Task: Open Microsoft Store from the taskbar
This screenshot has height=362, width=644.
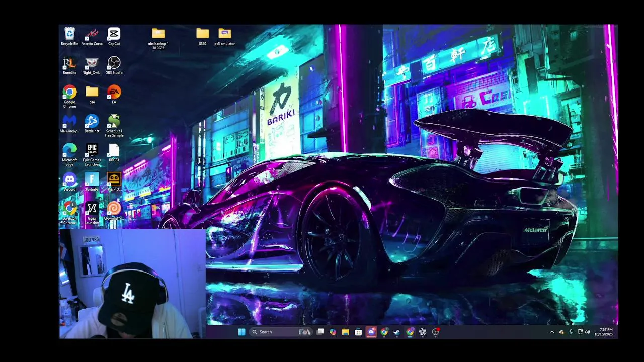Action: pyautogui.click(x=358, y=332)
